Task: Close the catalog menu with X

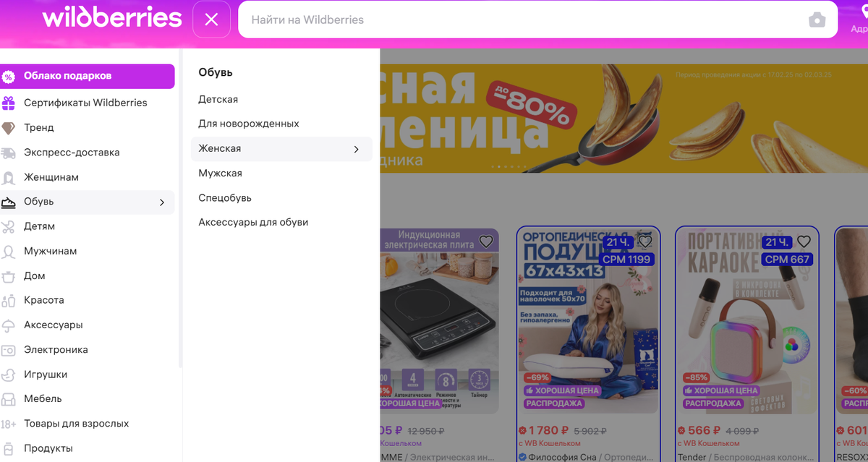Action: tap(211, 19)
